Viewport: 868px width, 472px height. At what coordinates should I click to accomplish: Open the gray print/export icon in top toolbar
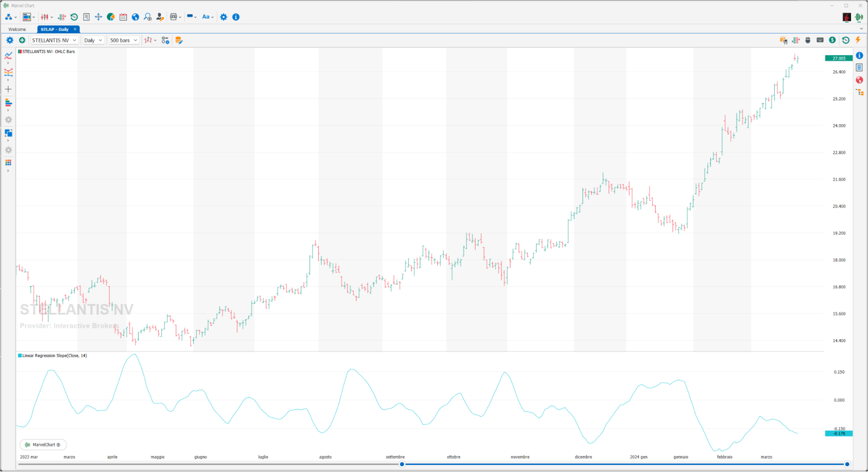[x=174, y=17]
